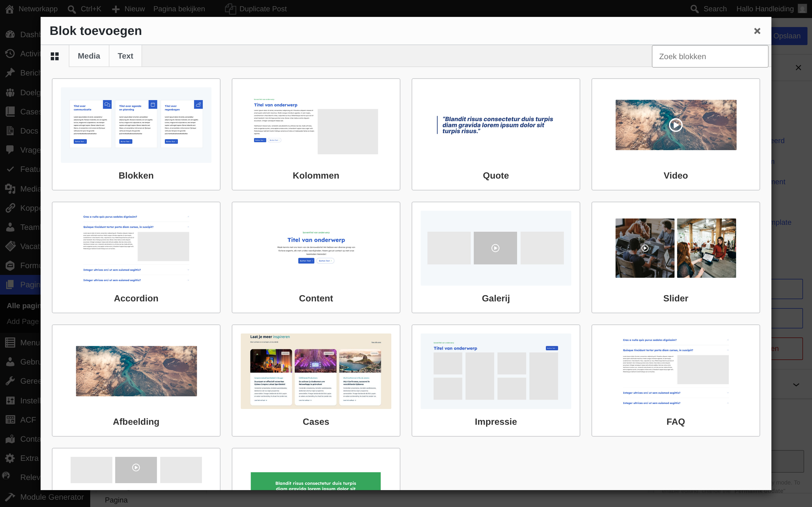Screen dimensions: 812x507
Task: Click the ACF sidebar menu icon
Action: point(10,419)
